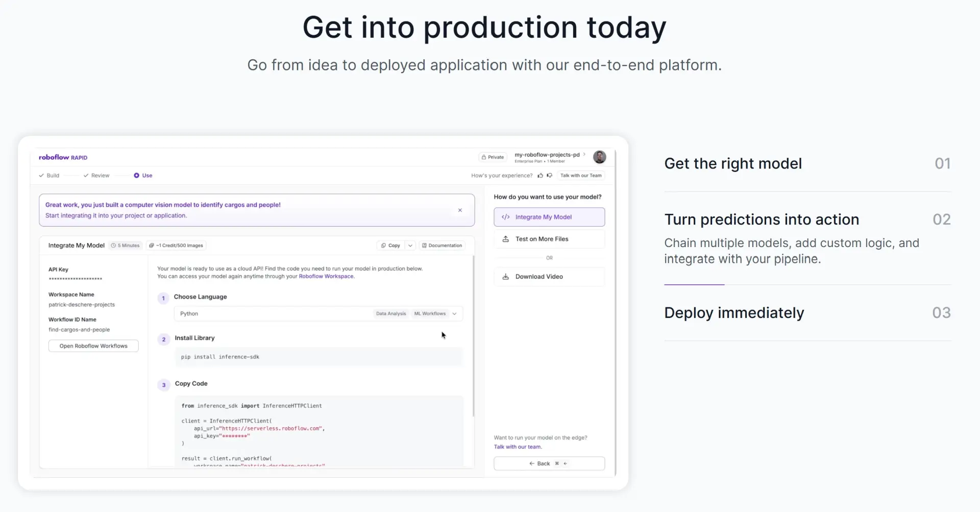The width and height of the screenshot is (980, 512).
Task: Click the Review step checkmark
Action: tap(86, 176)
